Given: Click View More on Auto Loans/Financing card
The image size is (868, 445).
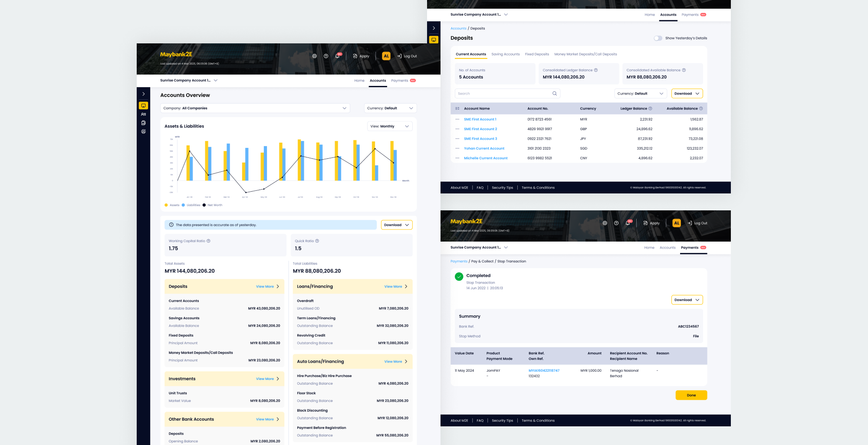Looking at the screenshot, I should point(396,362).
